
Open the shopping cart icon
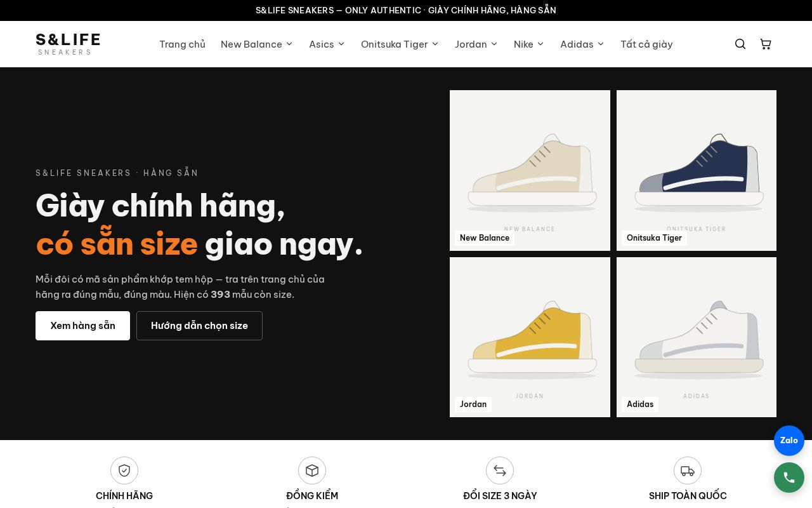pyautogui.click(x=766, y=44)
